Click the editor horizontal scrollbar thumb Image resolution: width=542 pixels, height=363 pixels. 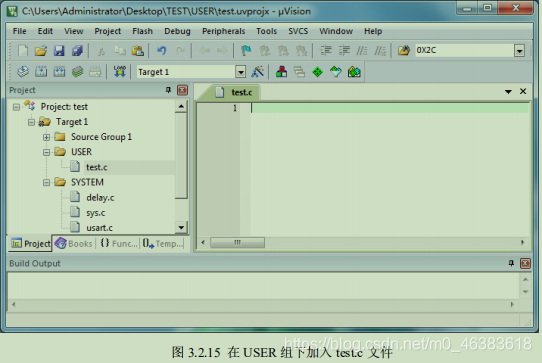237,242
